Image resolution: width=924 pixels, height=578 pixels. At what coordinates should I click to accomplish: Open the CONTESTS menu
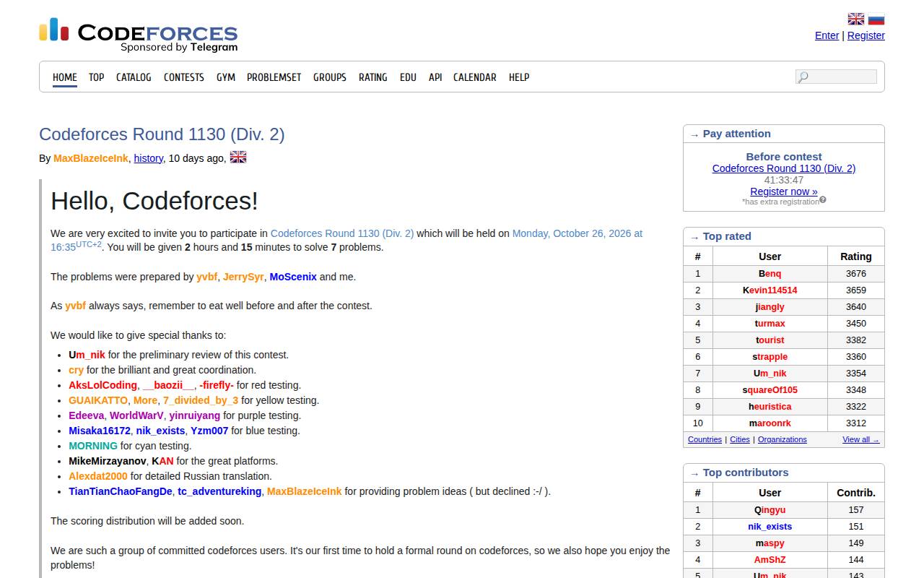tap(184, 77)
